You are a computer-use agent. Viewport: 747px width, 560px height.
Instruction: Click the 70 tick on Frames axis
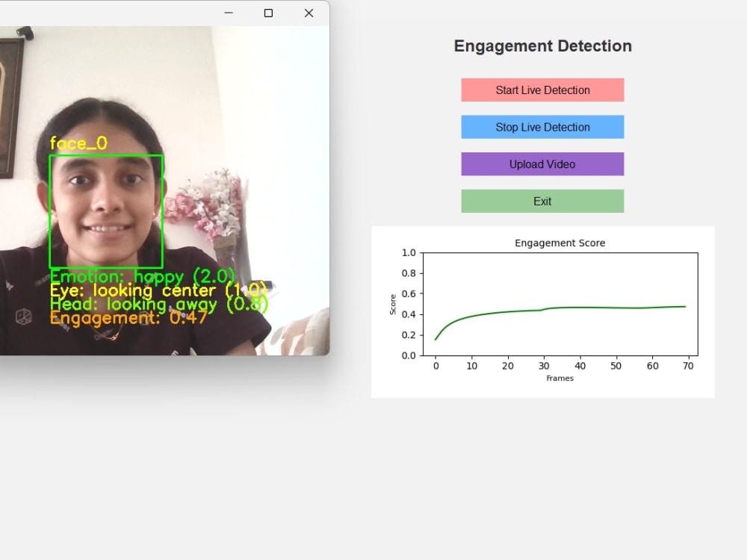point(688,366)
